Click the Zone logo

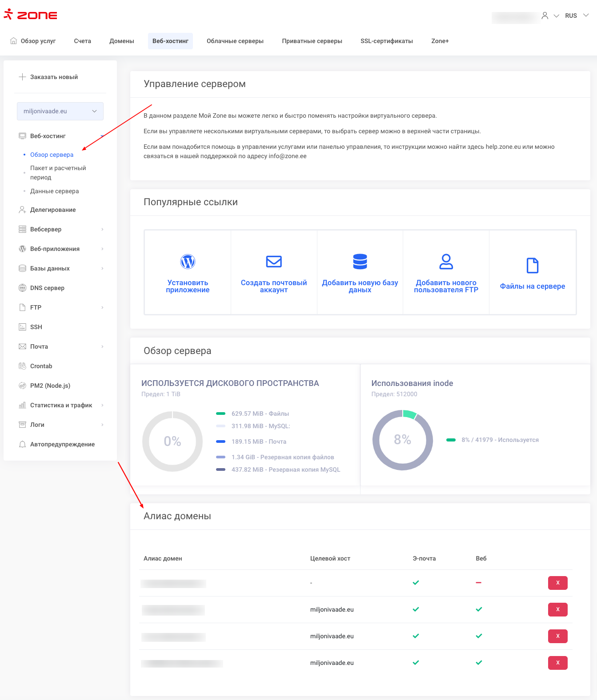[31, 15]
